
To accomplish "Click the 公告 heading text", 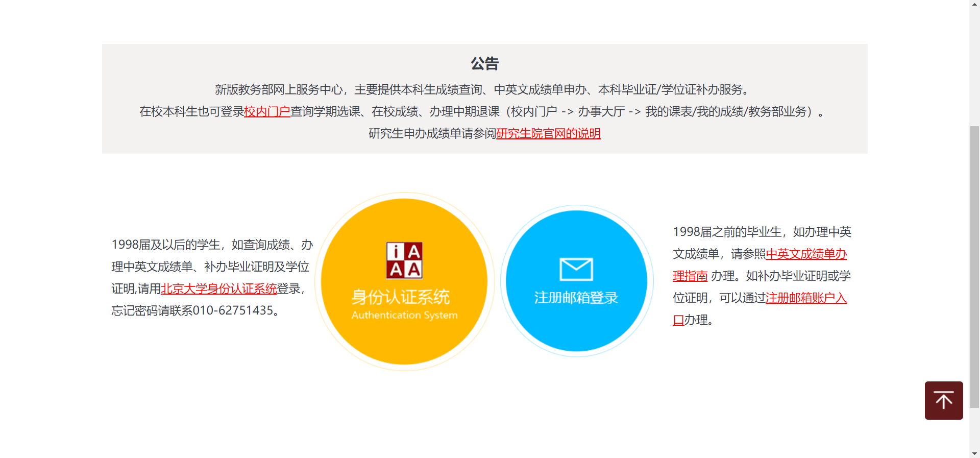I will [x=484, y=64].
